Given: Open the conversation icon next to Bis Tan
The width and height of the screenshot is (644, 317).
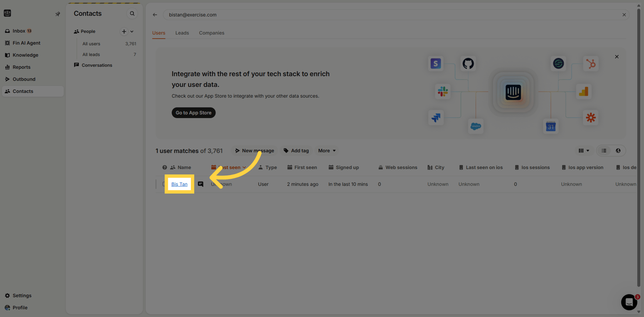Looking at the screenshot, I should click(x=201, y=184).
